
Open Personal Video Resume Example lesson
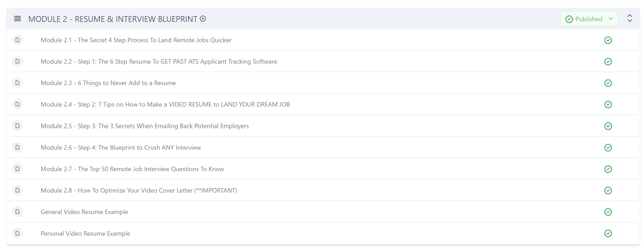tap(85, 233)
